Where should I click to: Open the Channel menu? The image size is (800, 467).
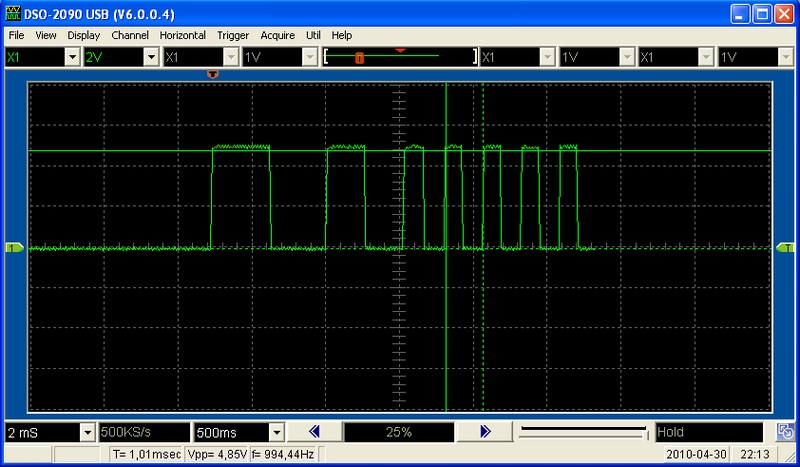click(130, 35)
